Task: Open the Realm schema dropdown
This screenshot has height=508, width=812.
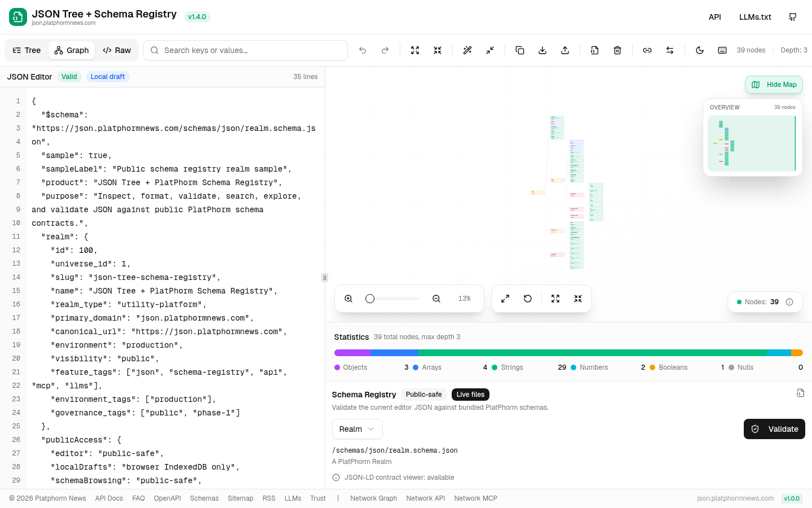Action: [358, 429]
